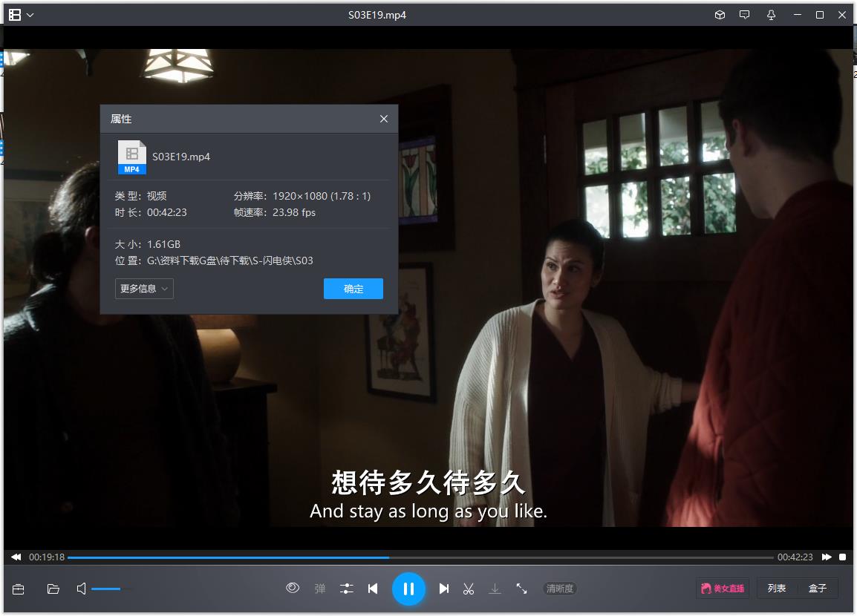Image resolution: width=857 pixels, height=616 pixels.
Task: Open the toolbox icon at bottom-left
Action: tap(18, 589)
